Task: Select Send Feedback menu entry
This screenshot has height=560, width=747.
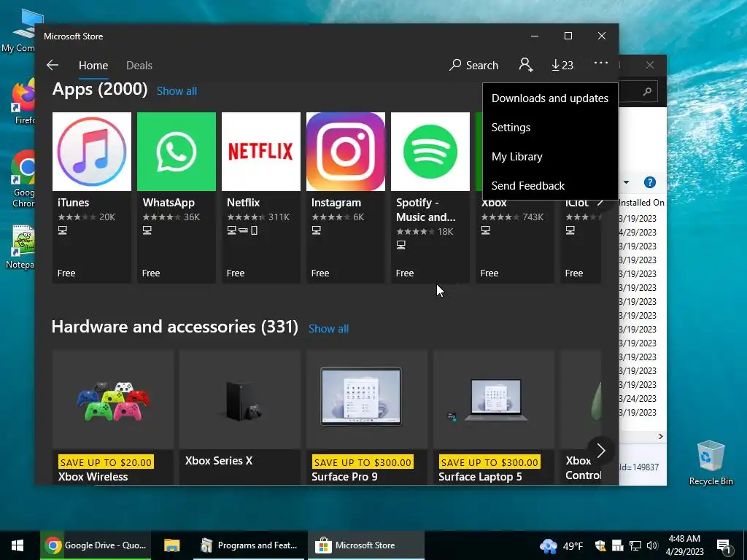Action: pyautogui.click(x=550, y=186)
